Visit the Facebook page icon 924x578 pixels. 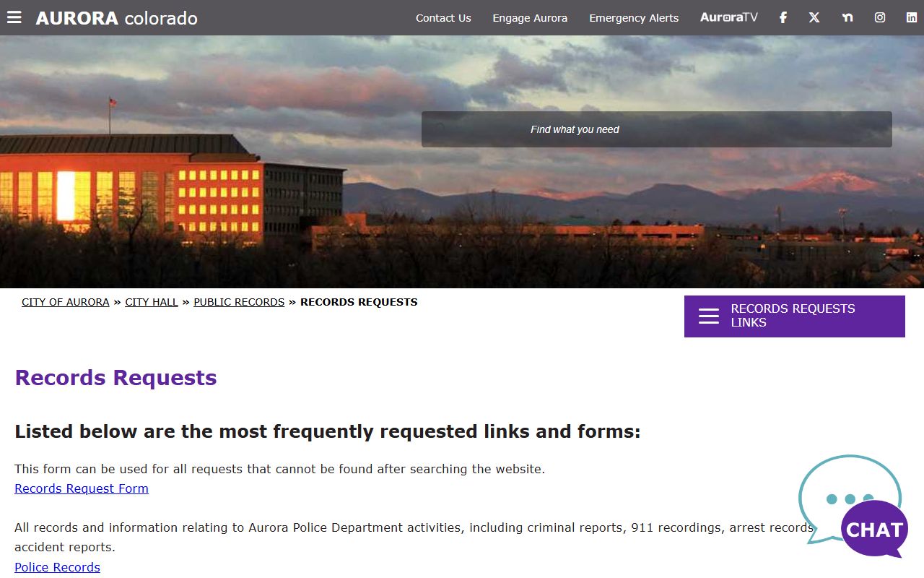(x=783, y=17)
